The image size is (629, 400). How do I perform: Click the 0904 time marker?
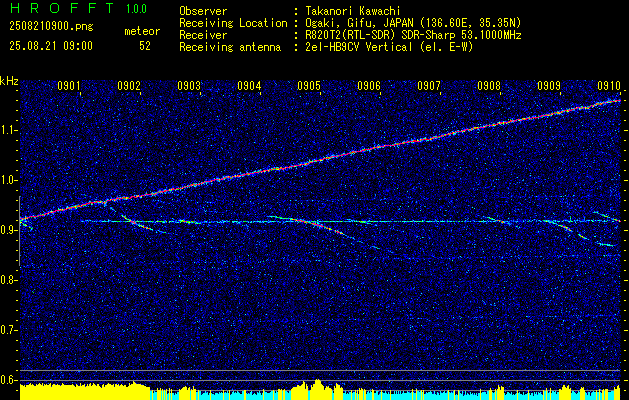(249, 85)
